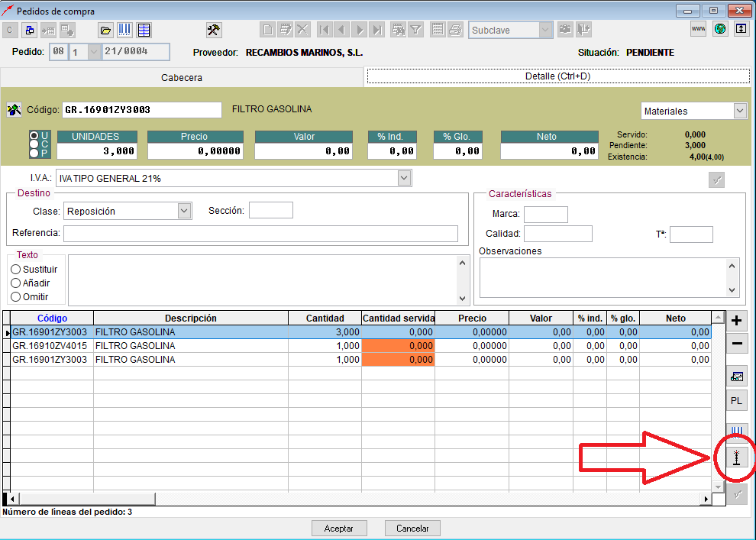Click the Calidad input field
The image size is (756, 540).
coord(558,234)
